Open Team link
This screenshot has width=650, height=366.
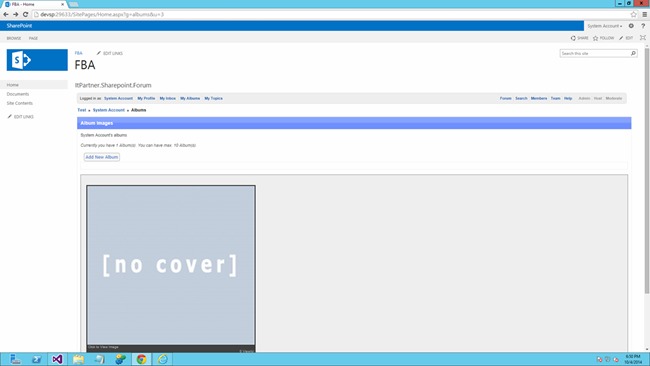pyautogui.click(x=555, y=98)
